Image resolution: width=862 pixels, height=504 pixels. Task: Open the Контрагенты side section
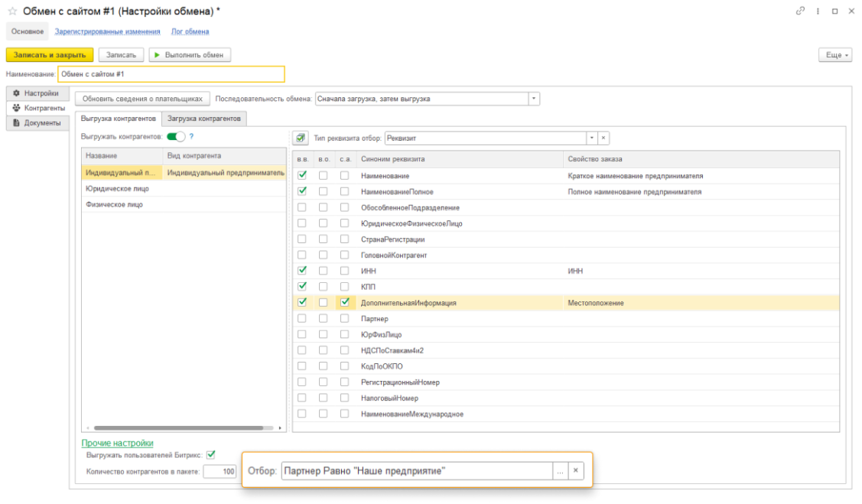37,108
